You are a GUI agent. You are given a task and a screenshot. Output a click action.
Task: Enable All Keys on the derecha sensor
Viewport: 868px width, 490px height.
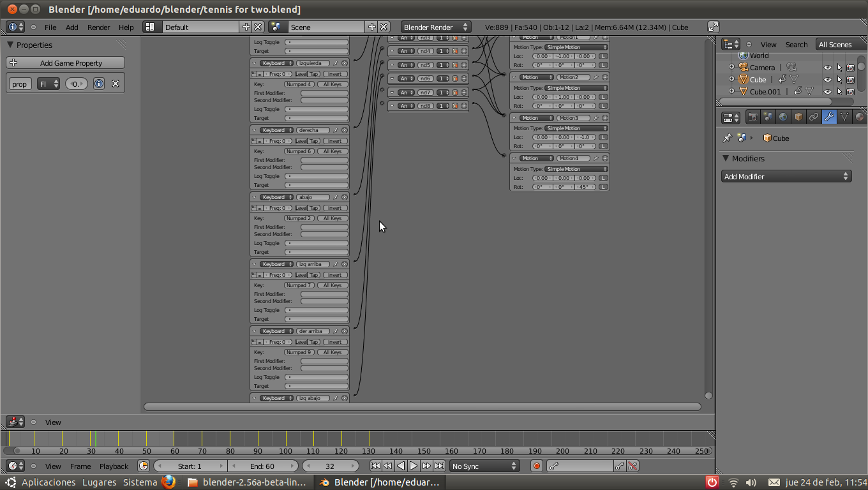tap(333, 151)
